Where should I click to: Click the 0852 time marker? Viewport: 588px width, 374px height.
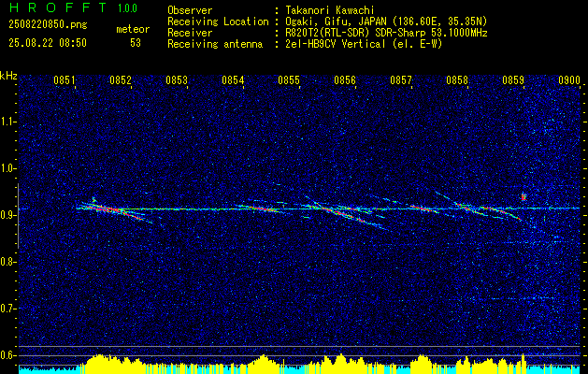click(x=121, y=80)
